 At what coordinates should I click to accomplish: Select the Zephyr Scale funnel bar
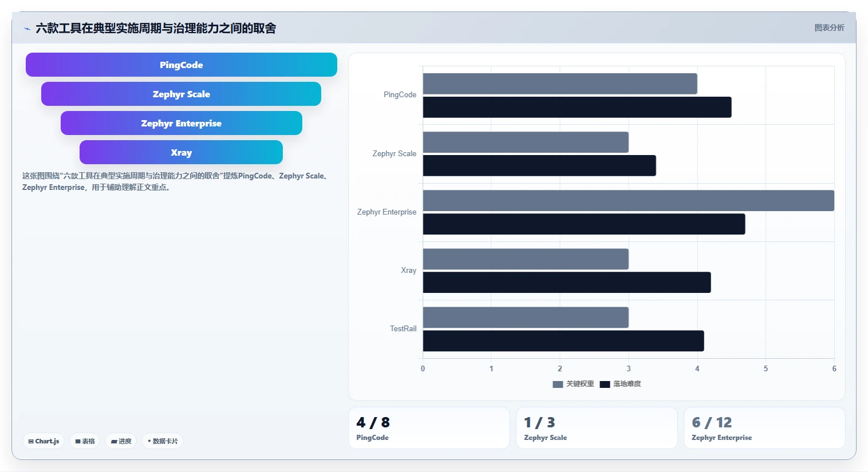(x=181, y=94)
